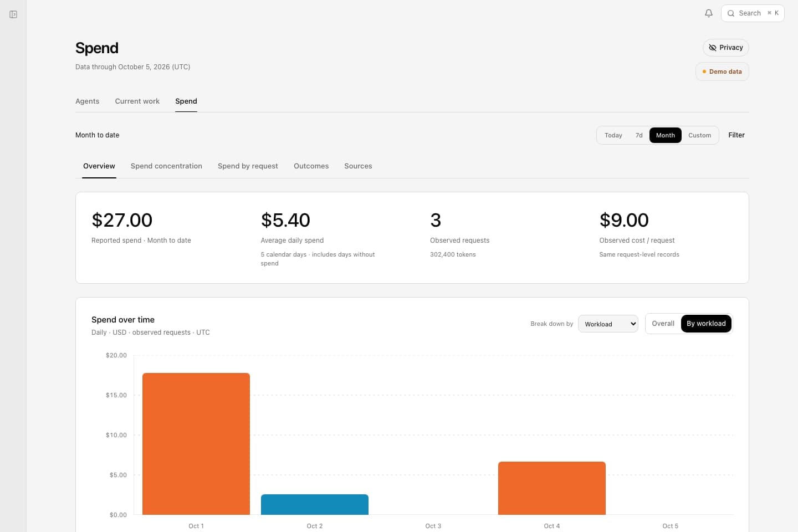Select the Custom time range
This screenshot has height=532, width=798.
(700, 135)
